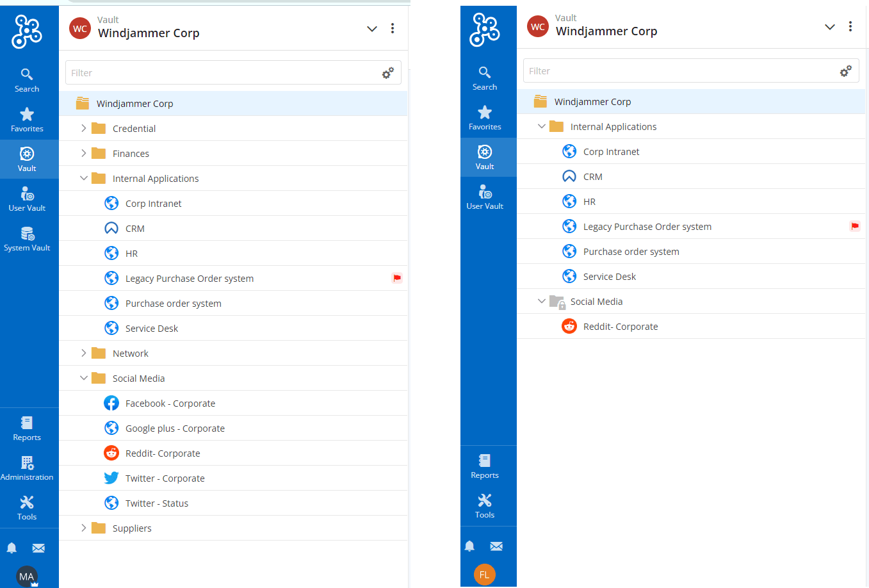Image resolution: width=869 pixels, height=588 pixels.
Task: Expand the Credential folder
Action: click(x=84, y=128)
